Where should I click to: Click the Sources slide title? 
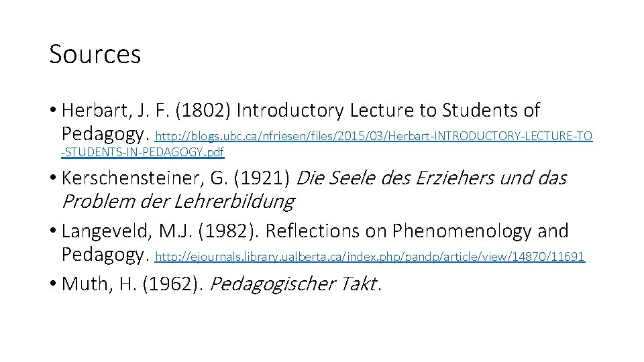coord(95,54)
